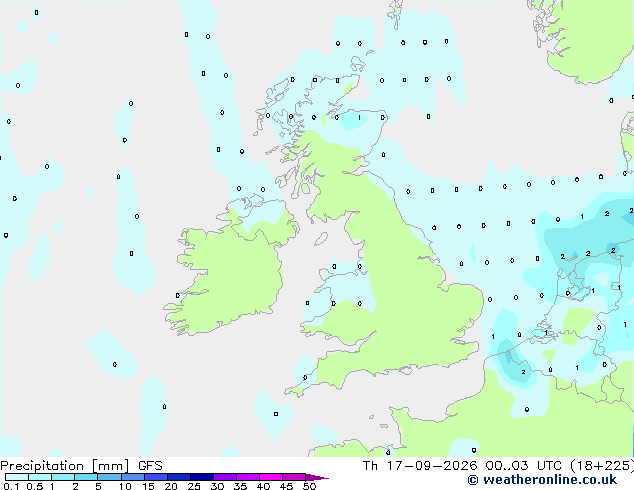Image resolution: width=634 pixels, height=490 pixels.
Task: Click the blue 10 mm legend swatch
Action: click(x=133, y=477)
